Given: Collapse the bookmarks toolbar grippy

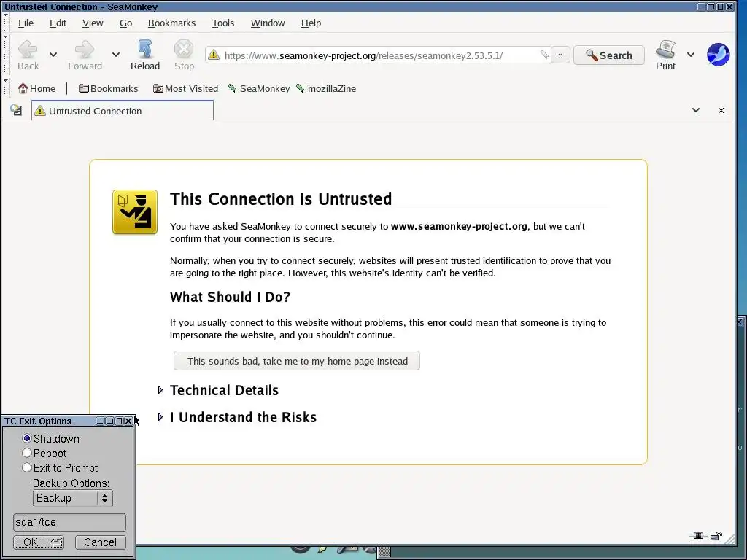Looking at the screenshot, I should [x=6, y=88].
